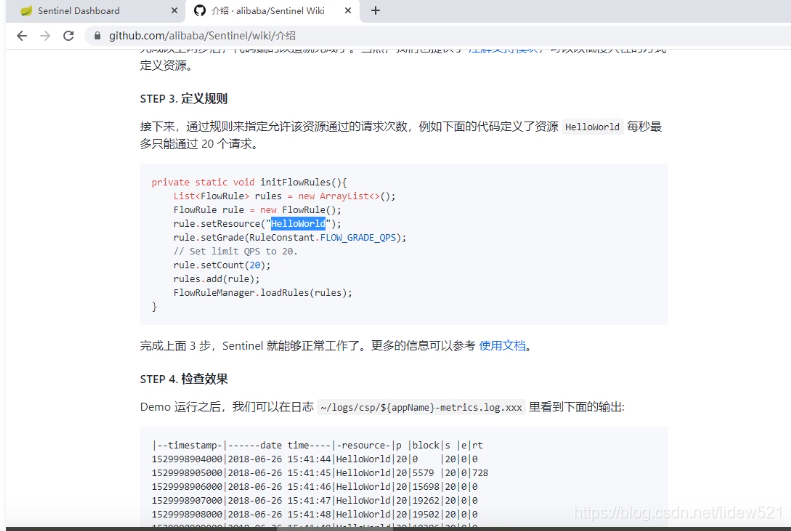The image size is (791, 531).
Task: Click the List<FlowRule> rules declaration line
Action: point(285,196)
